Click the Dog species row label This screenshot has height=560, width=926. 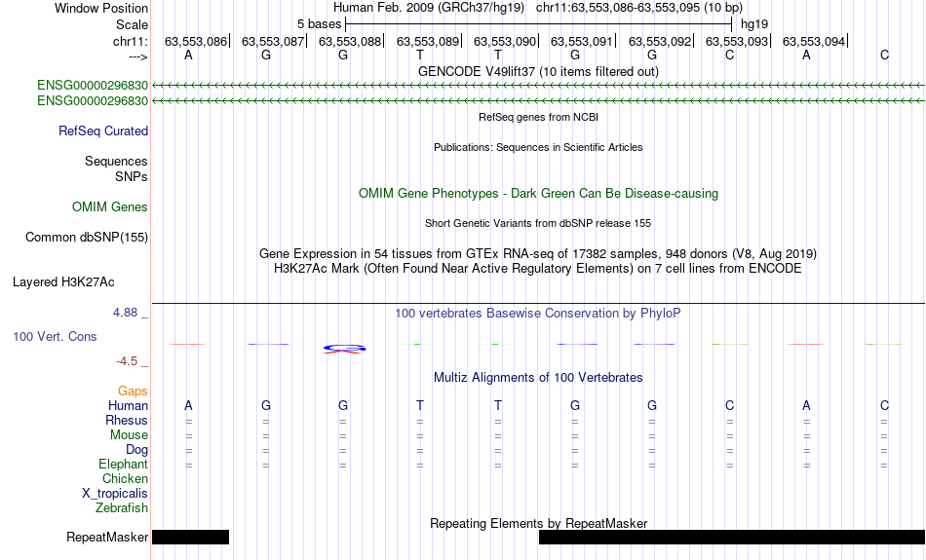point(136,450)
